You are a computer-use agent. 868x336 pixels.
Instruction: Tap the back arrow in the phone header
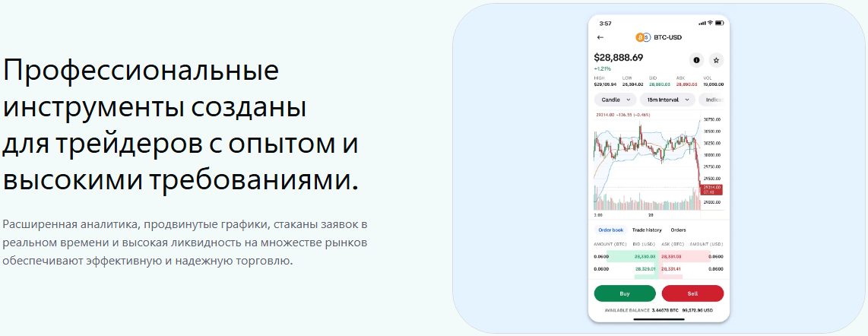click(x=600, y=37)
